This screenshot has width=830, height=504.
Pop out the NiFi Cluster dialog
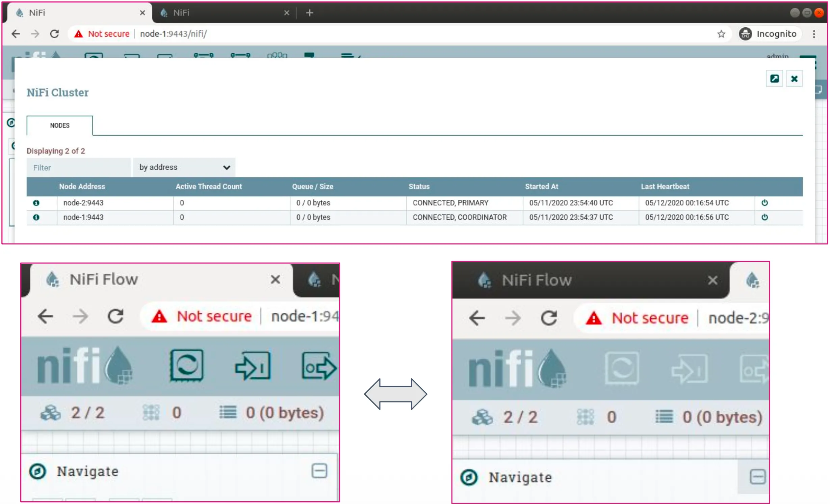pos(775,79)
